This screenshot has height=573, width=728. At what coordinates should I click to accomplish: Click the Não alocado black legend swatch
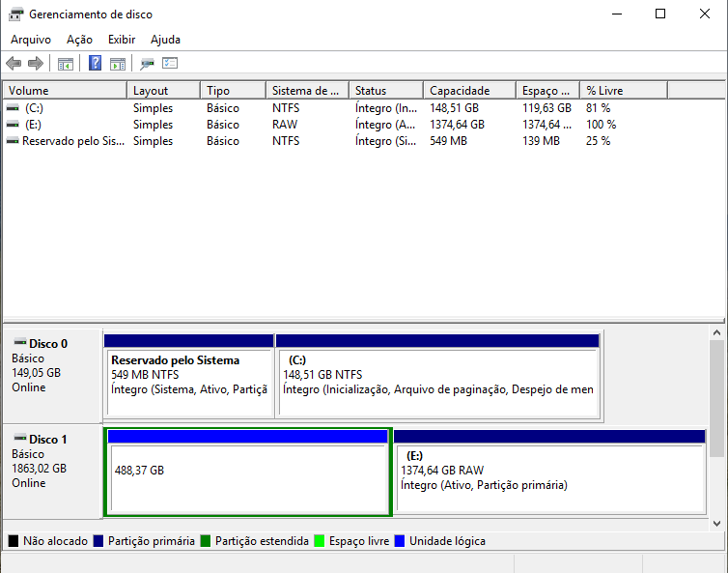14,541
